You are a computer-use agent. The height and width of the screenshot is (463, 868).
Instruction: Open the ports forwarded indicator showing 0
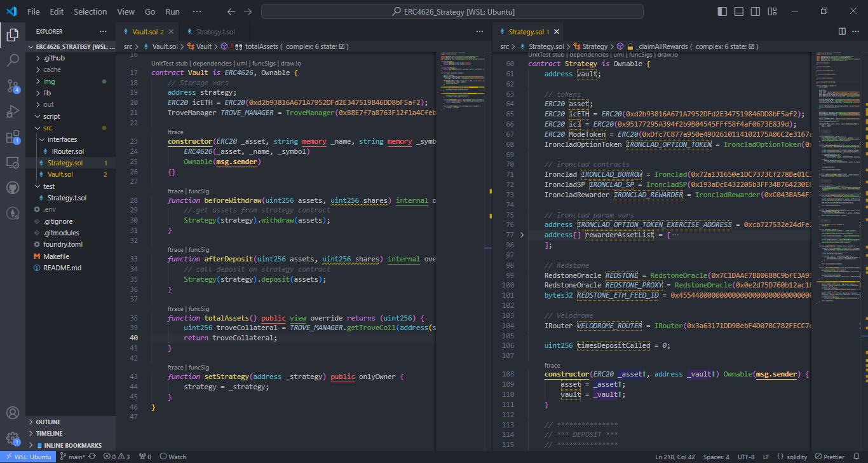145,457
